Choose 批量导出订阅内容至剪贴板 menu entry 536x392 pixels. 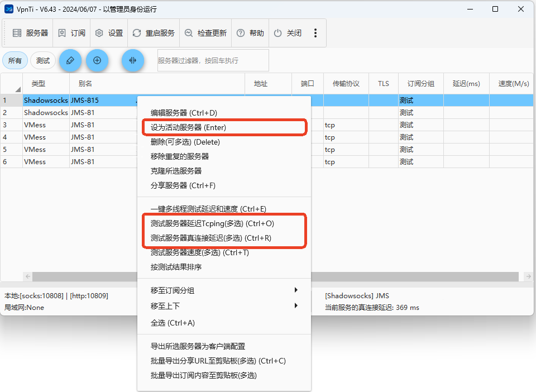(x=224, y=375)
